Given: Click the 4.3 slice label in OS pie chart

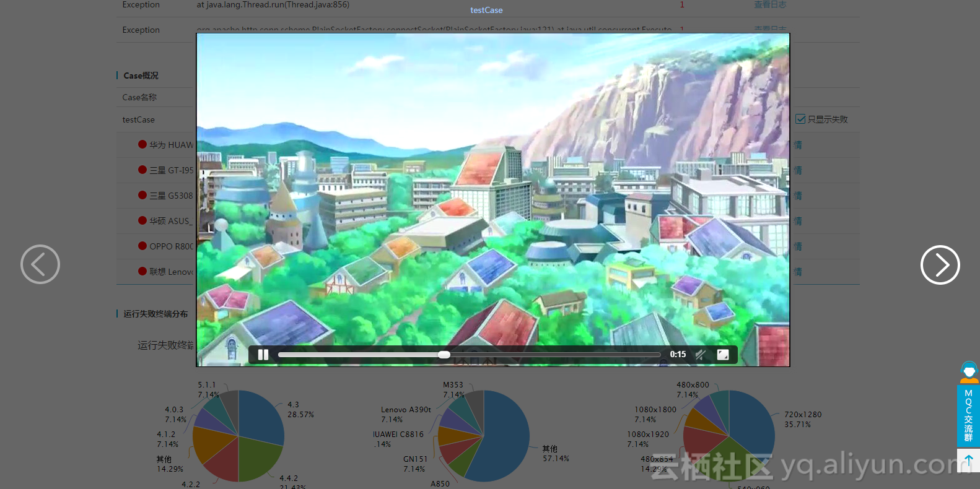Looking at the screenshot, I should coord(300,409).
